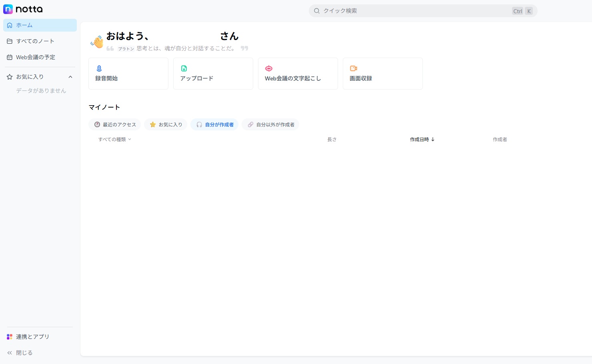Go to Web会議の予定 in sidebar
Screen dimensions: 592x364
click(x=35, y=57)
